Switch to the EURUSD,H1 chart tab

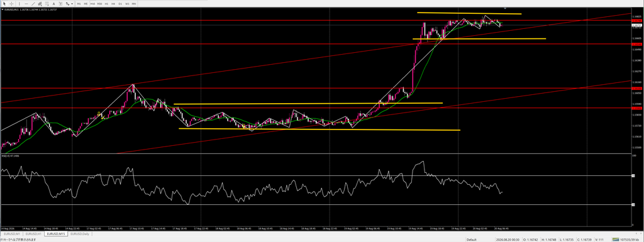pos(33,234)
